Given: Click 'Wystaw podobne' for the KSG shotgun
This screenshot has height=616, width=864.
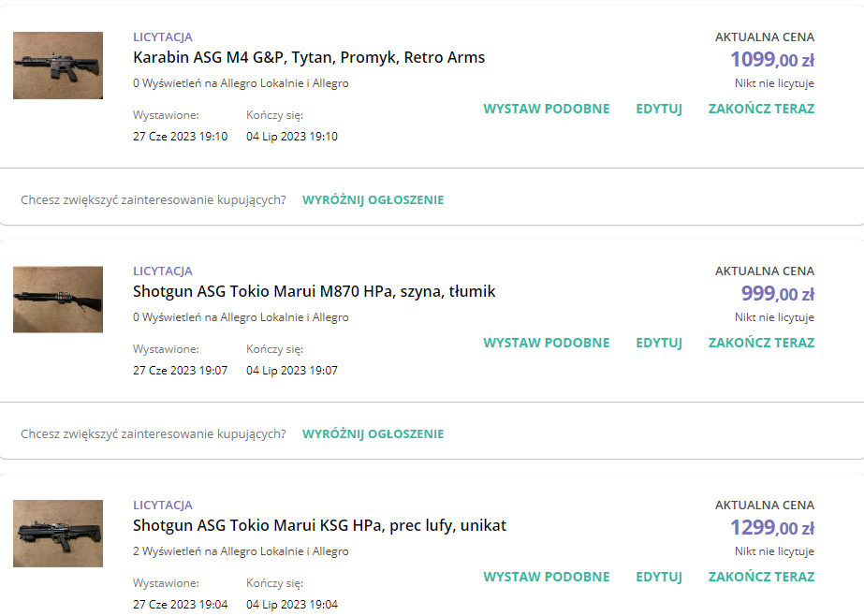Looking at the screenshot, I should tap(546, 577).
